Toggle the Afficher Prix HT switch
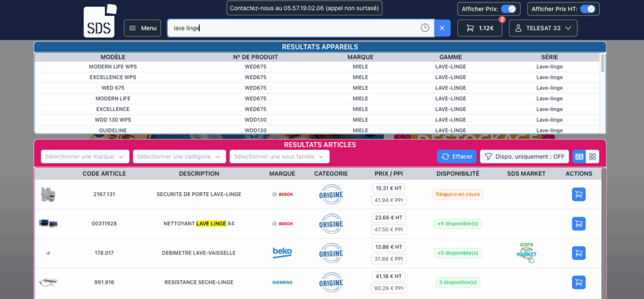The image size is (644, 299). tap(588, 9)
